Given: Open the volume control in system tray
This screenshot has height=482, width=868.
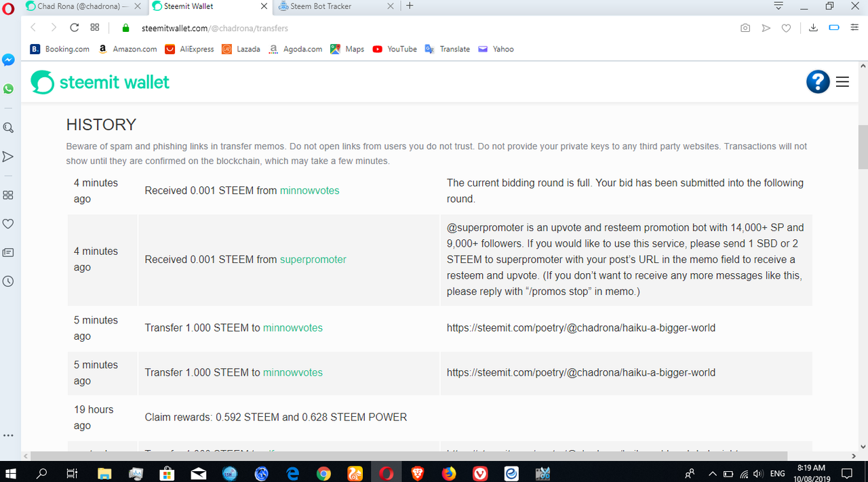Looking at the screenshot, I should 757,473.
